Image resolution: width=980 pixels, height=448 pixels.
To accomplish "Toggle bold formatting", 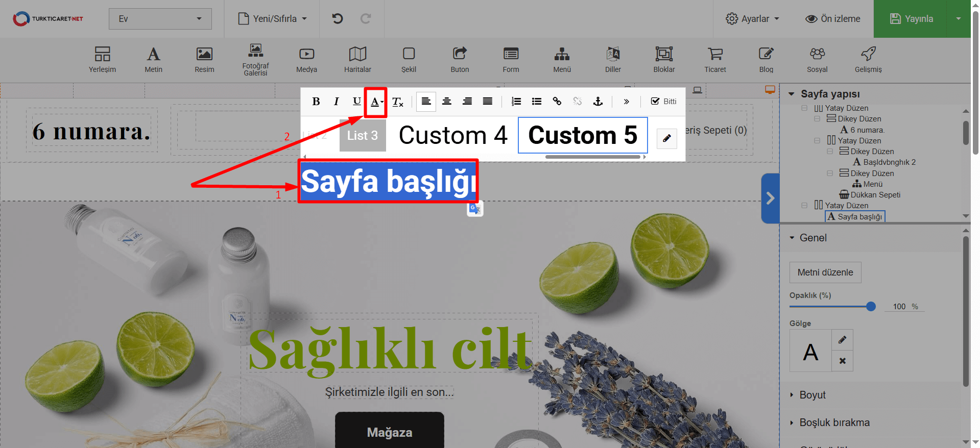I will tap(316, 102).
